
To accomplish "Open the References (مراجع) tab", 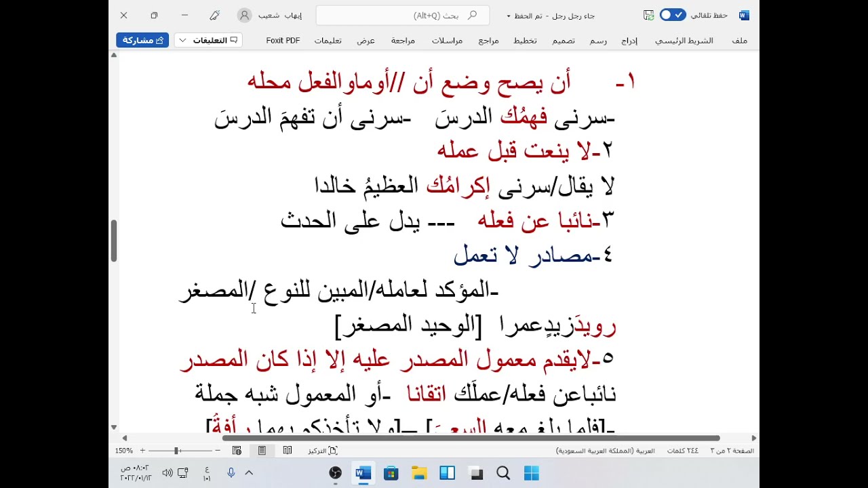I will click(x=488, y=41).
